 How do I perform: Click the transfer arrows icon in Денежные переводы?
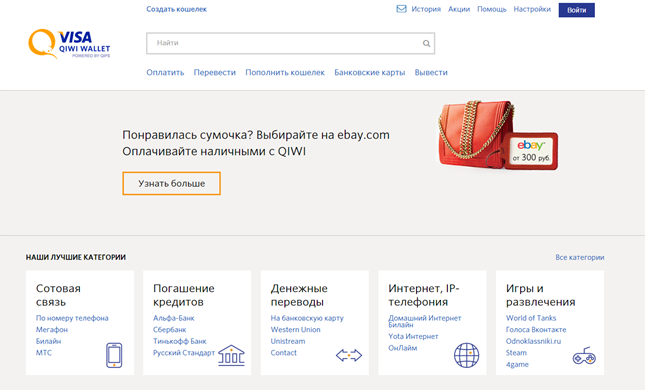coord(349,355)
